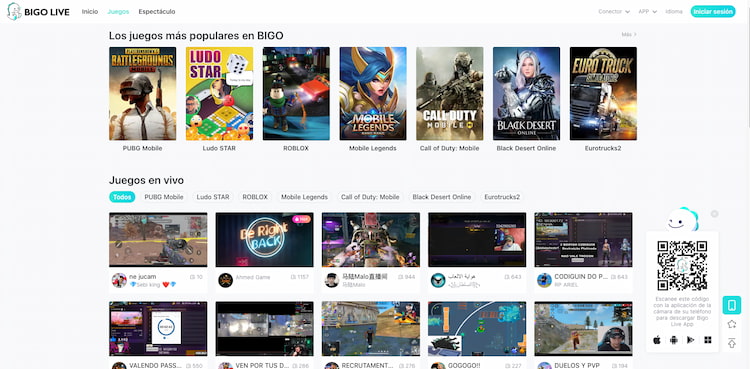This screenshot has height=369, width=750.
Task: Filter live games by PUBG Mobile
Action: (164, 197)
